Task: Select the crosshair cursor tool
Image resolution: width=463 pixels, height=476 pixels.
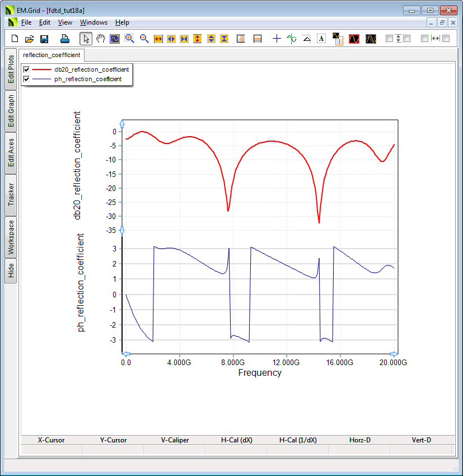Action: (277, 39)
